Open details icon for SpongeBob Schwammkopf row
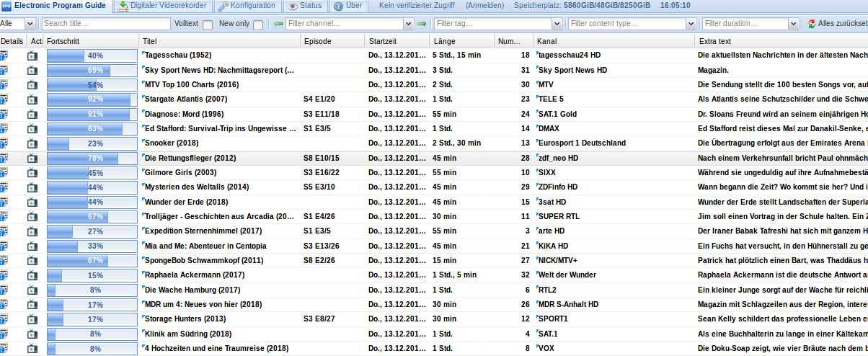This screenshot has width=868, height=356. 4,260
